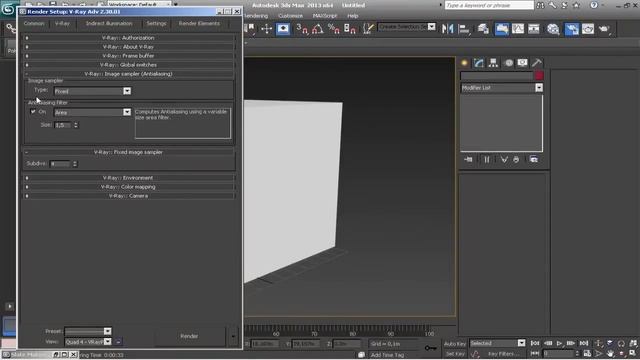
Task: Click the Render Setup toolbar icon
Action: point(571,29)
